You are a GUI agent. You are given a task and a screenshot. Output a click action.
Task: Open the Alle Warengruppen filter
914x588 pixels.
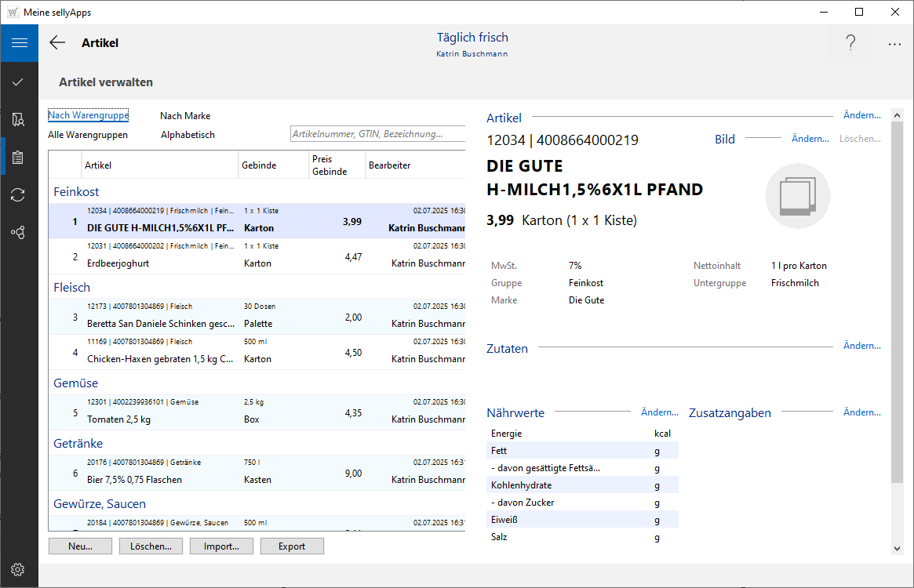pos(88,135)
